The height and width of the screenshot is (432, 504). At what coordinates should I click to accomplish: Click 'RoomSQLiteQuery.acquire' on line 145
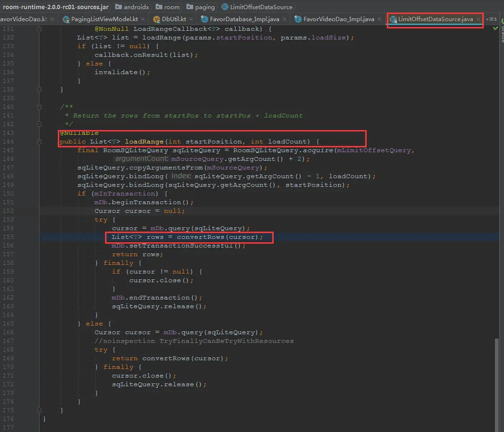point(283,150)
